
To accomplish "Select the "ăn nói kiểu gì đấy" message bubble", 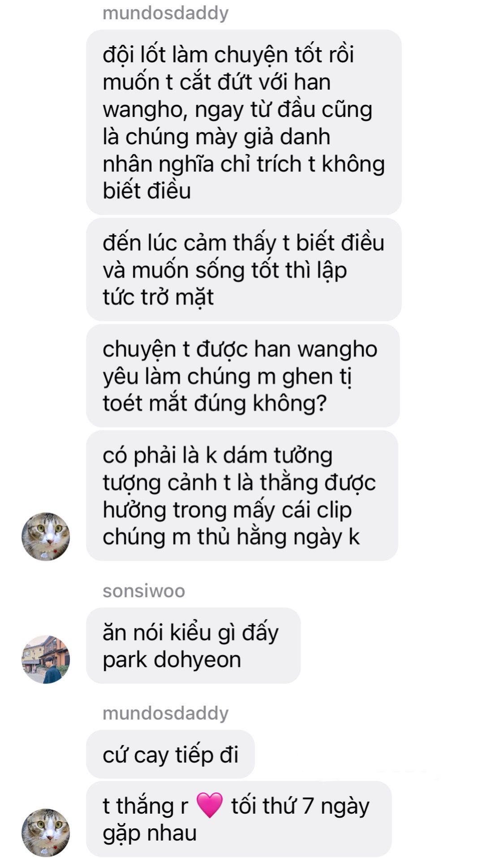I will (193, 646).
